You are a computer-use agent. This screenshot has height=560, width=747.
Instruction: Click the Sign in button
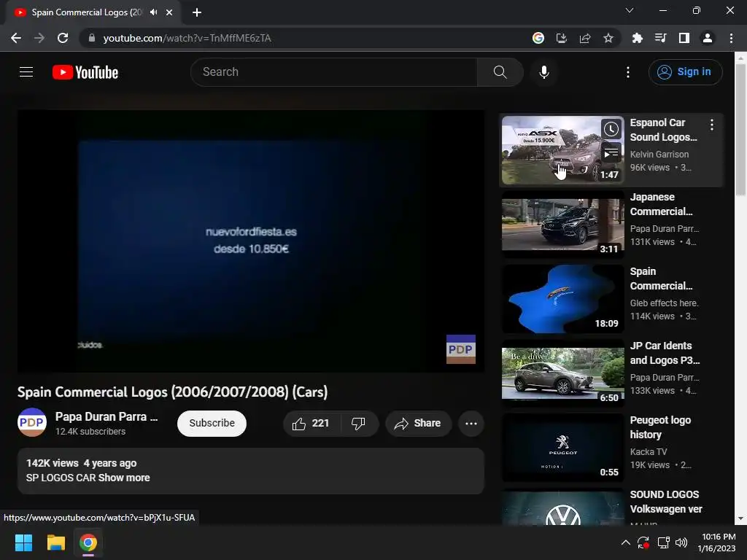pos(685,72)
